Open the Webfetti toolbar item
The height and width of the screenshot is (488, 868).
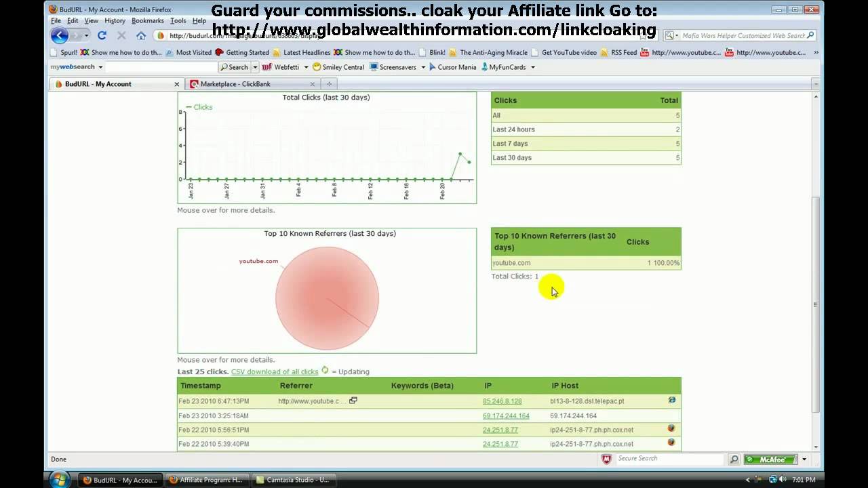point(281,67)
